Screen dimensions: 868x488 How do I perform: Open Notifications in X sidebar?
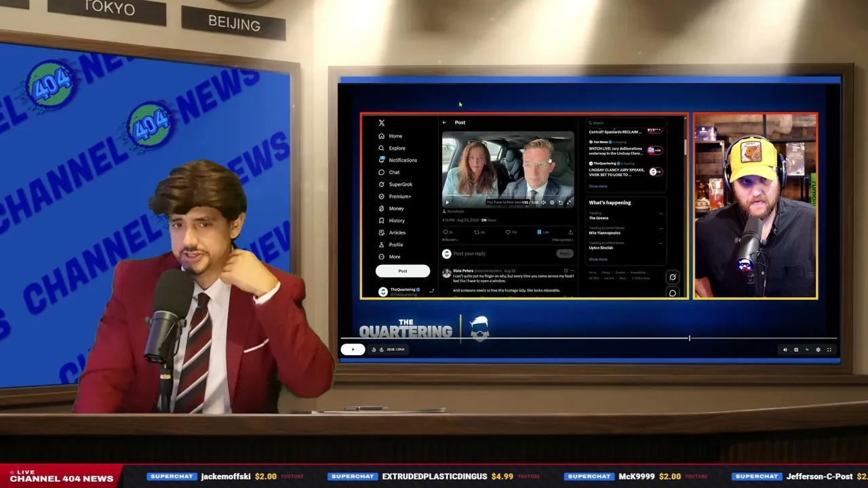[x=397, y=160]
